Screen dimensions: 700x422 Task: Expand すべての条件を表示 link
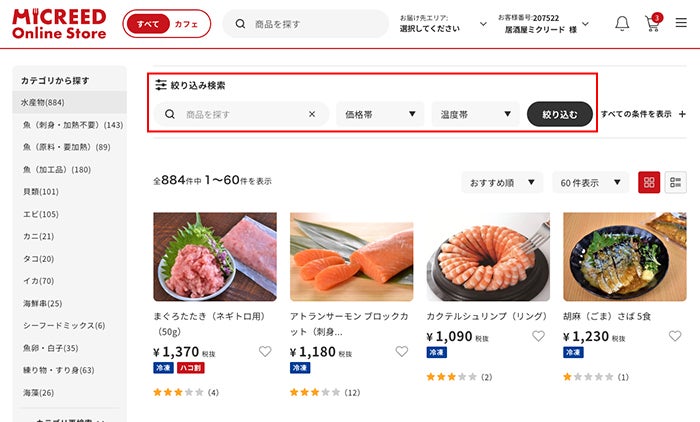tap(643, 114)
